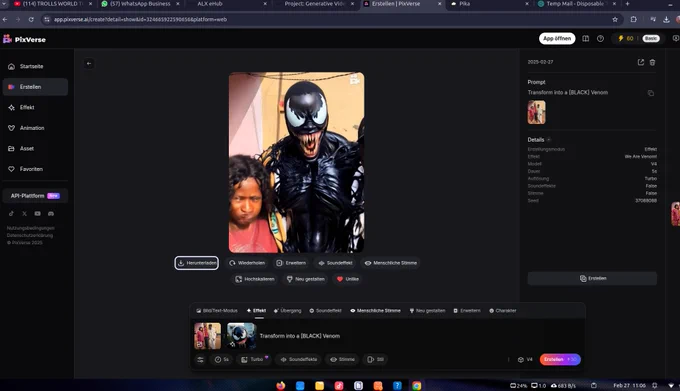Screen dimensions: 680x391
Task: Open the 5s duration dropdown
Action: click(222, 360)
